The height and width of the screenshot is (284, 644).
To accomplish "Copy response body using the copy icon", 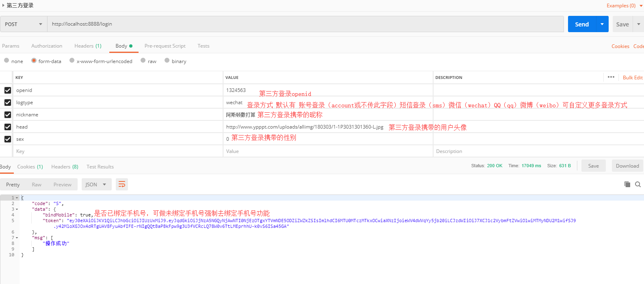I will tap(627, 184).
